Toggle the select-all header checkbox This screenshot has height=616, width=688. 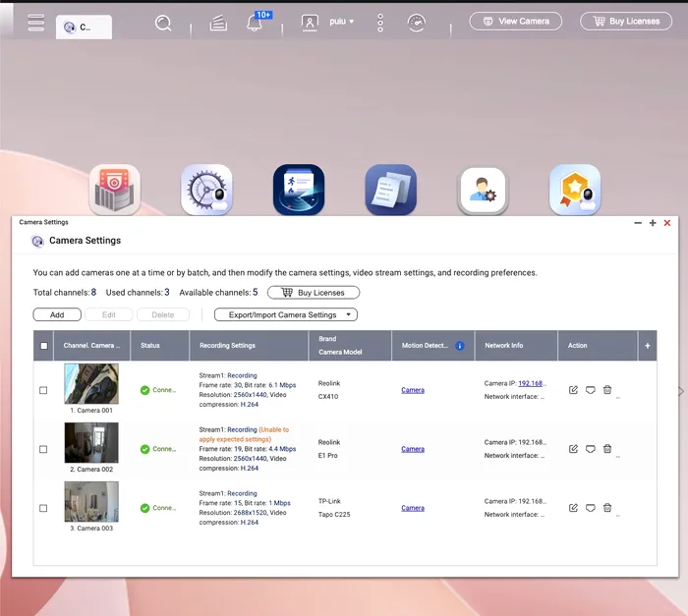tap(44, 346)
